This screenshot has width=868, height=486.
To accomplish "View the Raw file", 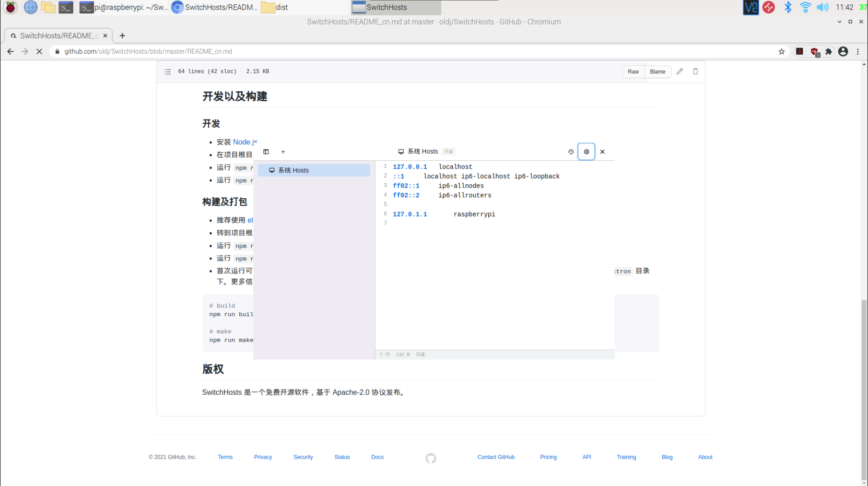I will (633, 71).
